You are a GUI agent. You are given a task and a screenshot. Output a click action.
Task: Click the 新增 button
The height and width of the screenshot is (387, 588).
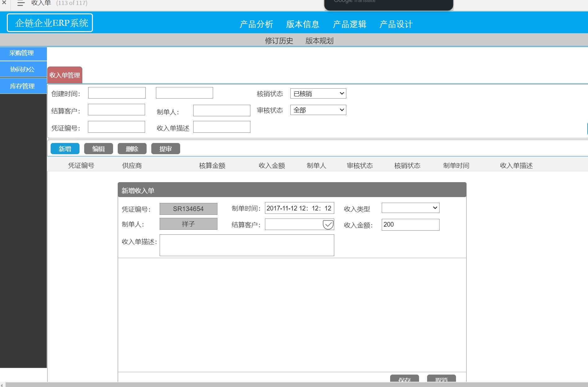tap(65, 149)
